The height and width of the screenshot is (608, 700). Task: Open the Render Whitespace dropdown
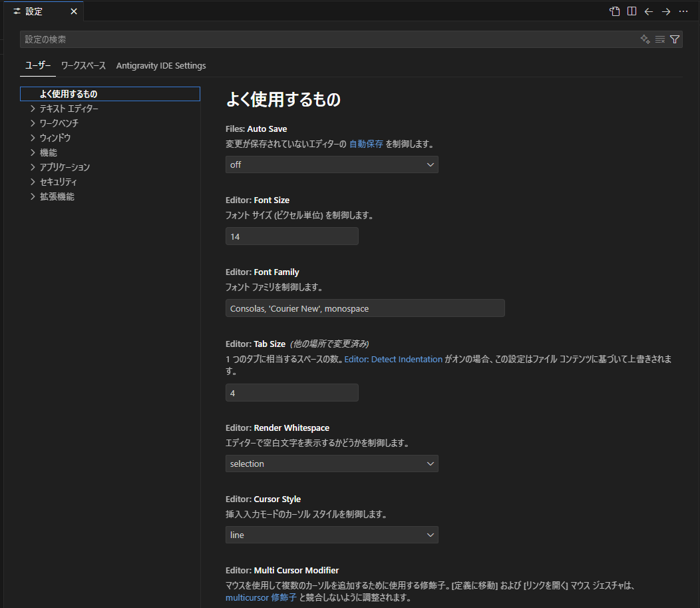pos(331,463)
